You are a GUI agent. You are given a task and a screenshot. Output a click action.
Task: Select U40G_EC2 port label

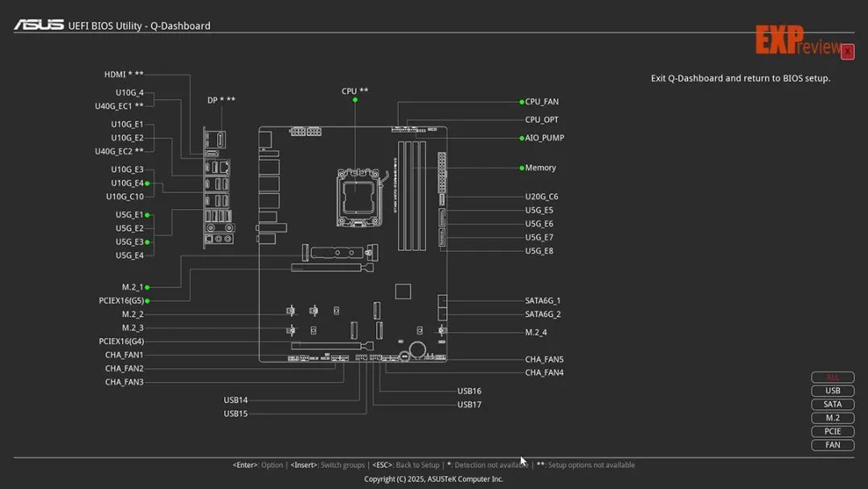pyautogui.click(x=119, y=151)
